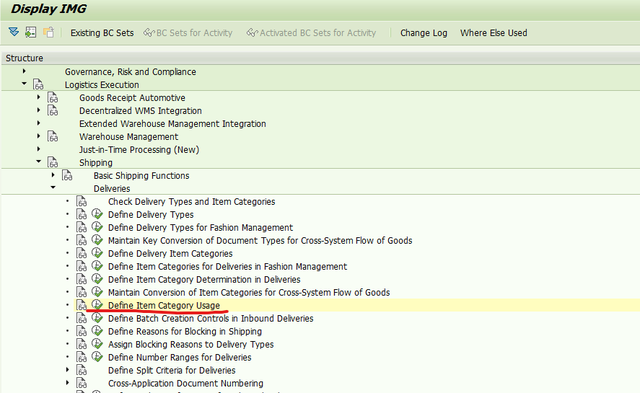
Task: Open documentation icon for Define Delivery Item Categories
Action: pyautogui.click(x=81, y=253)
